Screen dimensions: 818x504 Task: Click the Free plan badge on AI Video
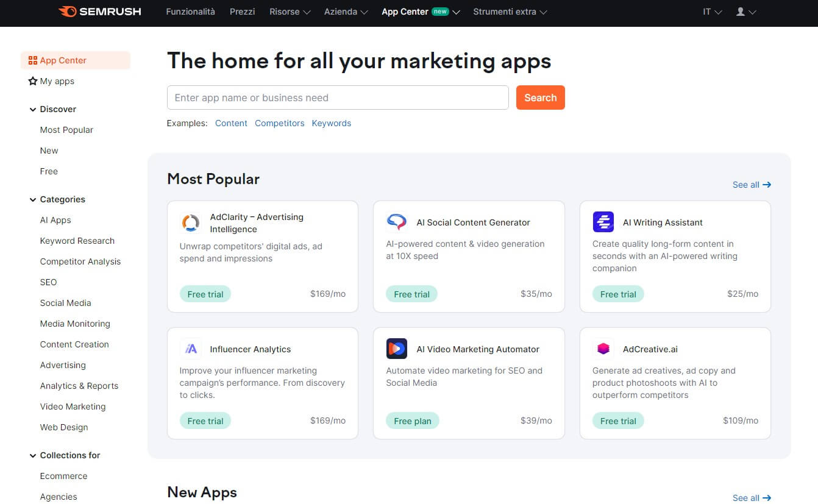pos(413,421)
